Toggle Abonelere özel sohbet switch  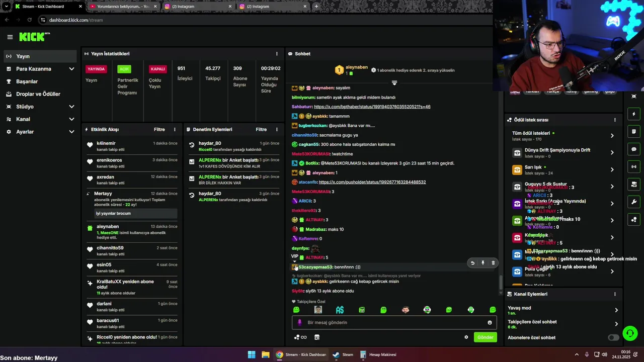pos(613,337)
